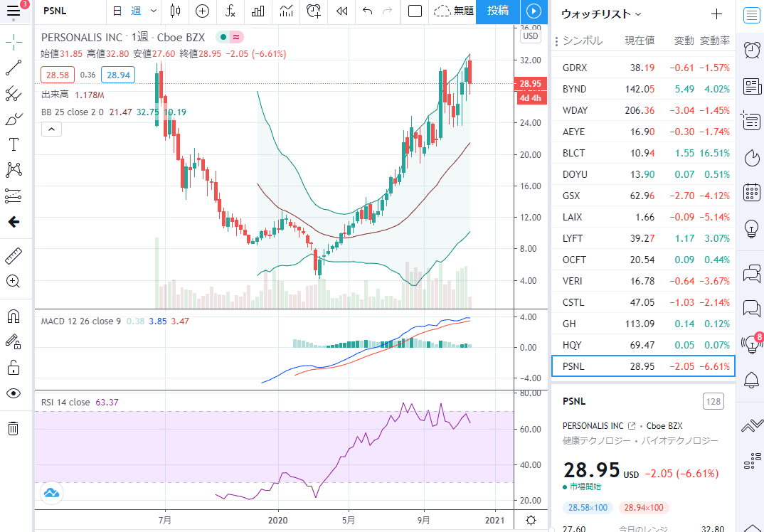Viewport: 764px width, 532px height.
Task: Select the trend line drawing tool
Action: [x=14, y=68]
